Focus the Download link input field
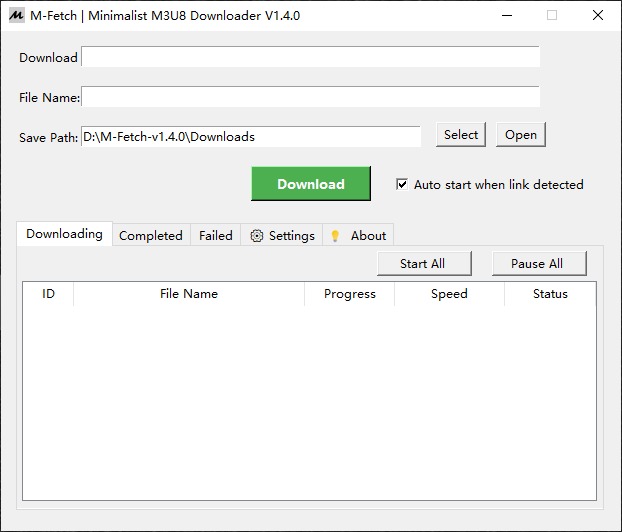Screen dimensions: 622x532 (311, 57)
